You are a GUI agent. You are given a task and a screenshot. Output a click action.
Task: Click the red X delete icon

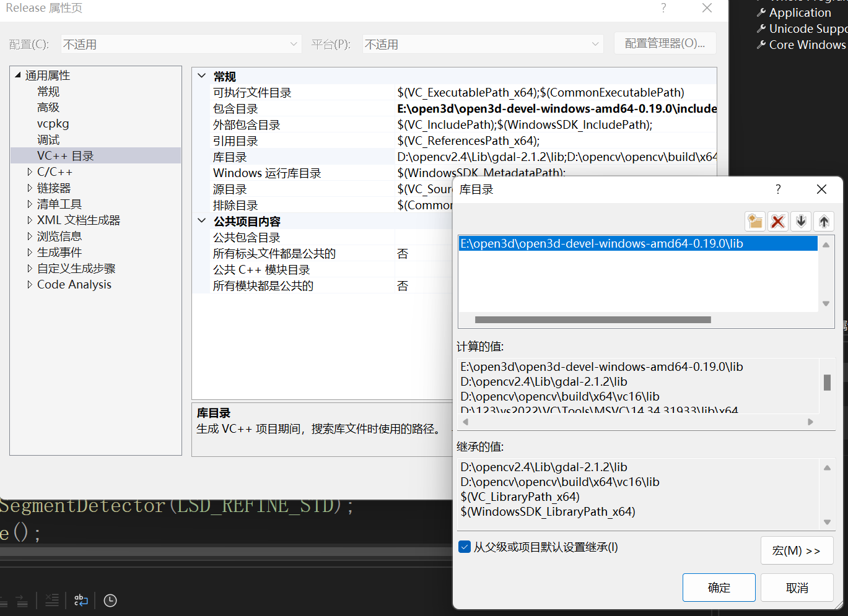[x=778, y=221]
